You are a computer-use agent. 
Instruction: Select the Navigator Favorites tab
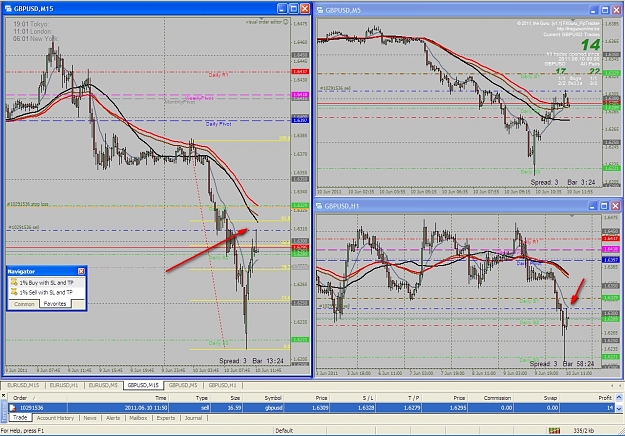(55, 304)
